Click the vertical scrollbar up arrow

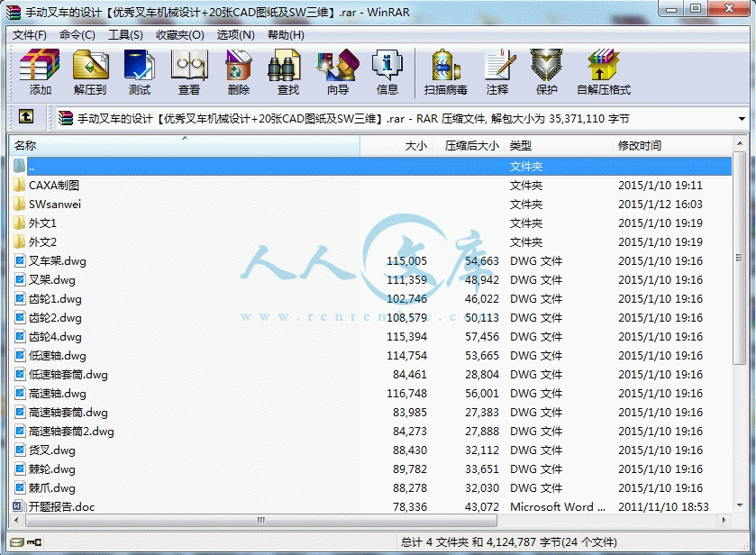click(740, 143)
